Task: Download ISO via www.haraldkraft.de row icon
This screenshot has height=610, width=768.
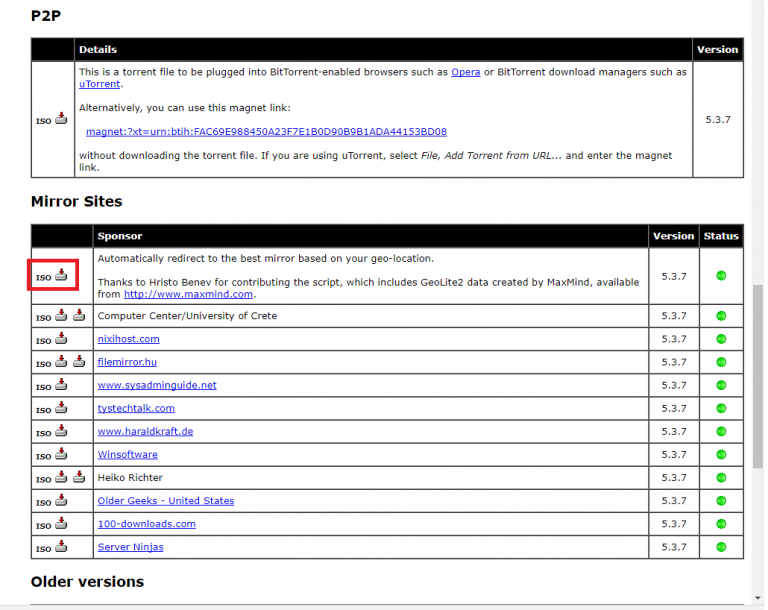Action: 61,432
